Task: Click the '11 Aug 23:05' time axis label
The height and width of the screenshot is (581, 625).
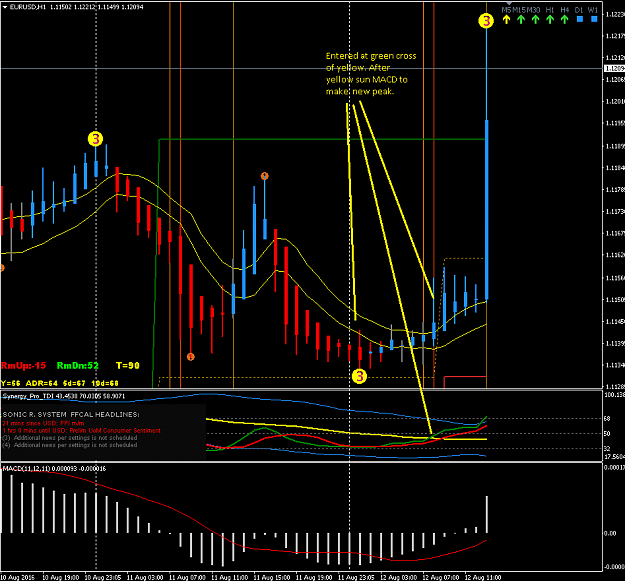Action: pyautogui.click(x=356, y=577)
